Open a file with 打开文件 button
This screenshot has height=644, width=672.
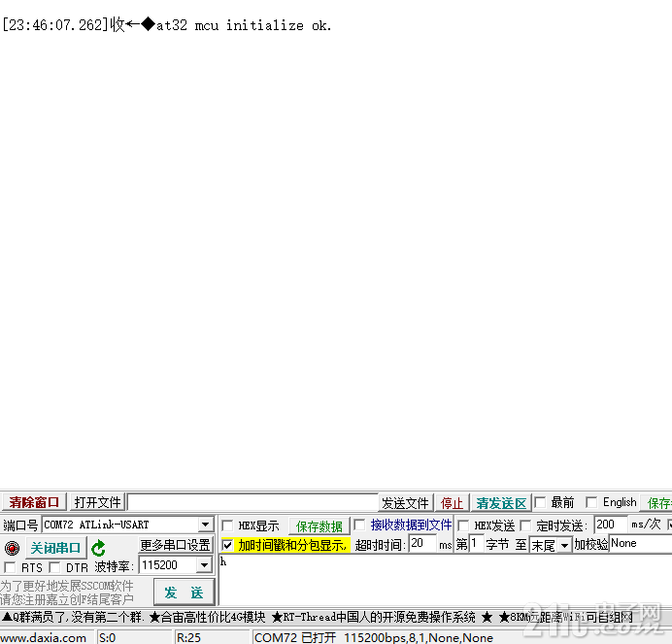97,502
